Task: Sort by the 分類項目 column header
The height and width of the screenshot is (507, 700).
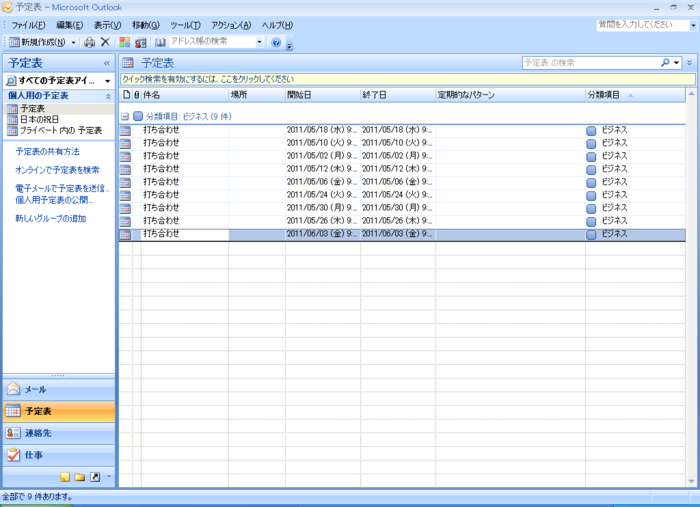Action: 635,95
